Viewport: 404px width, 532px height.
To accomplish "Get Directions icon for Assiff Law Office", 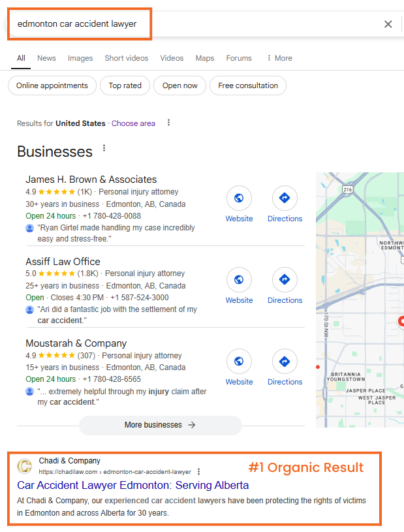I will [285, 279].
